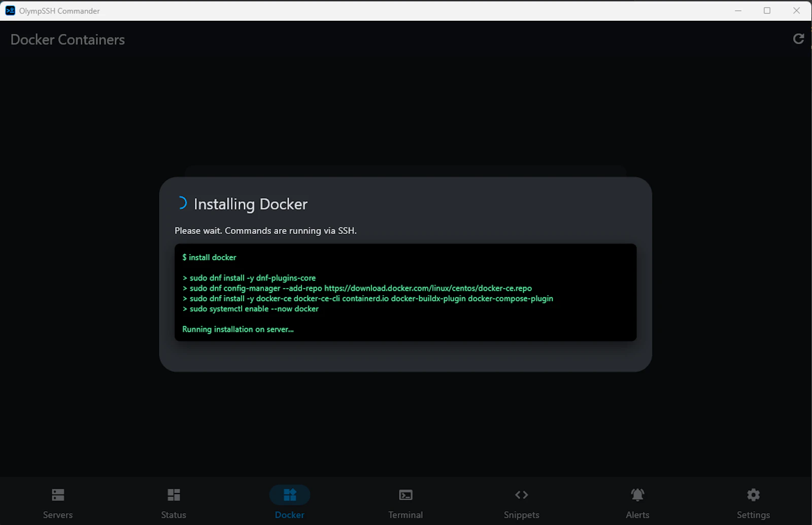Click the 'sudo systemctl enable --now docker' line
812x525 pixels.
[x=251, y=308]
